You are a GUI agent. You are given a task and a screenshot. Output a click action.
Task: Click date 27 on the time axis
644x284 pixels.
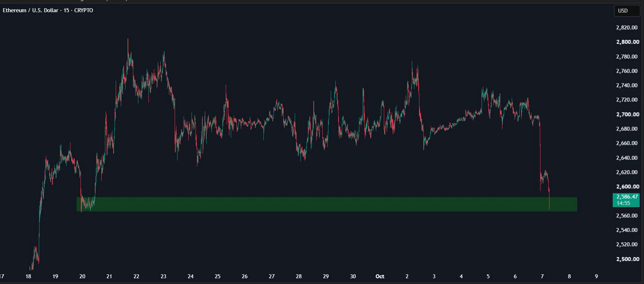(x=272, y=276)
